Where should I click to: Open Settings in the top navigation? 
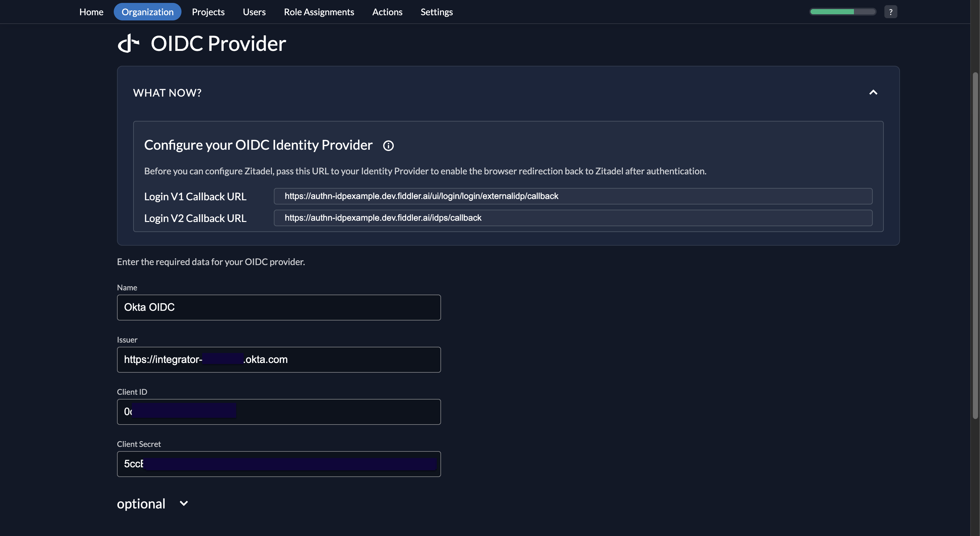pos(437,12)
